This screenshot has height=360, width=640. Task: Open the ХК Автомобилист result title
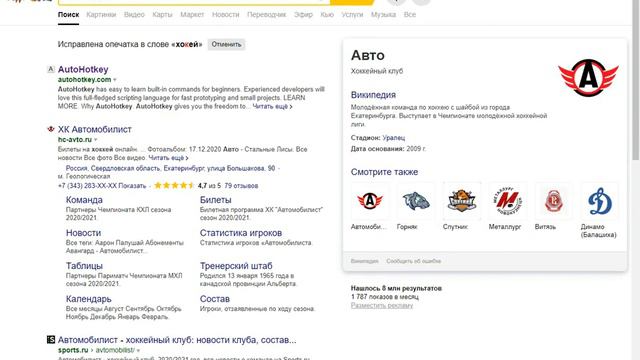(95, 129)
